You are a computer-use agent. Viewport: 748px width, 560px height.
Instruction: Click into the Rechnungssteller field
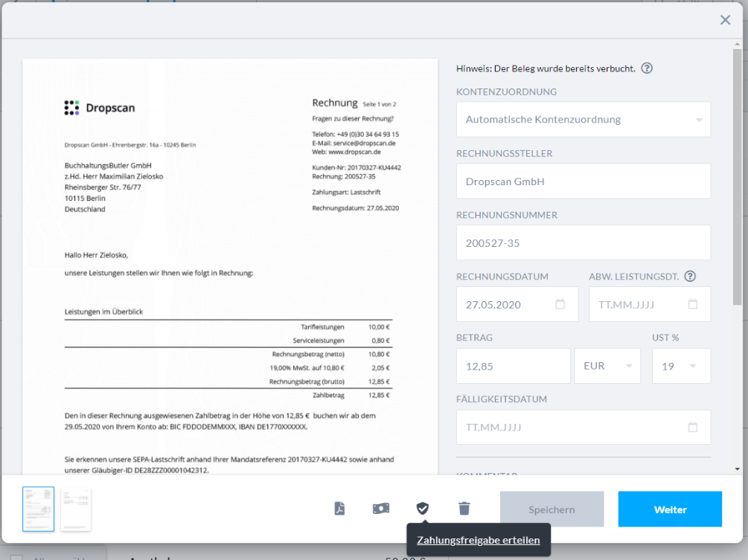583,181
